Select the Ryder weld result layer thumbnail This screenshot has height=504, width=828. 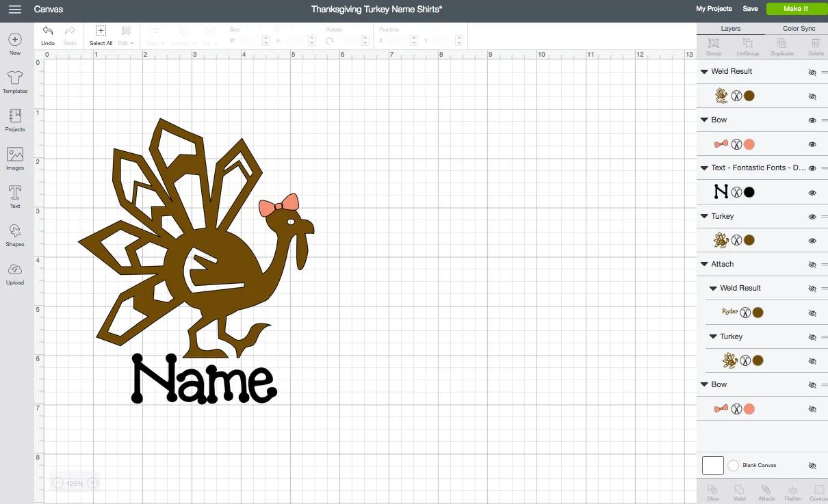[729, 312]
